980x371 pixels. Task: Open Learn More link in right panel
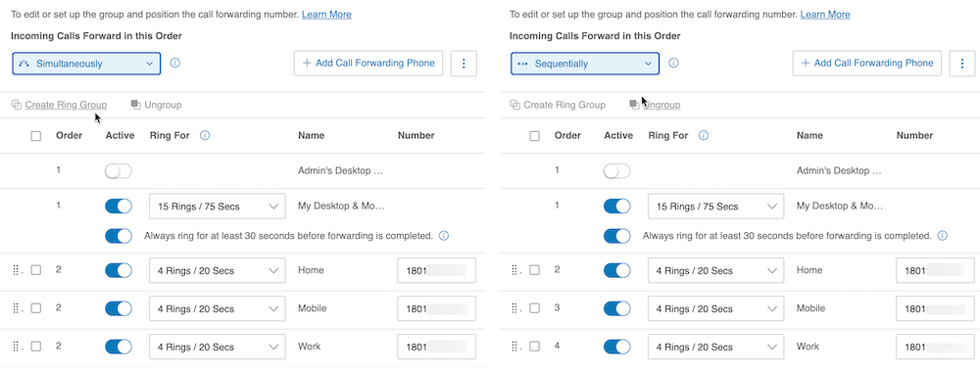[825, 14]
